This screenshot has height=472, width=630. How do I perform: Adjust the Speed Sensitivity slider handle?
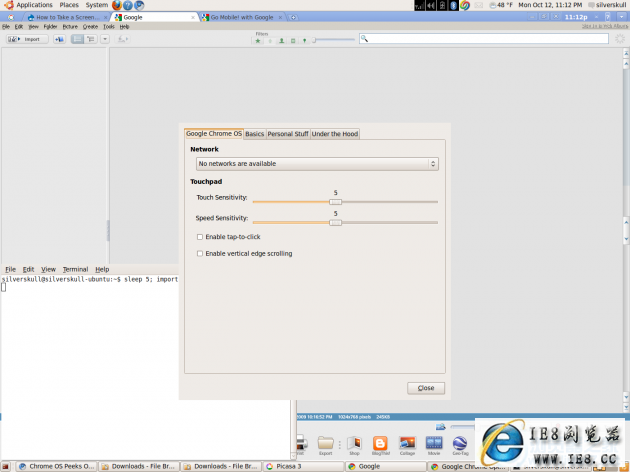(x=335, y=223)
